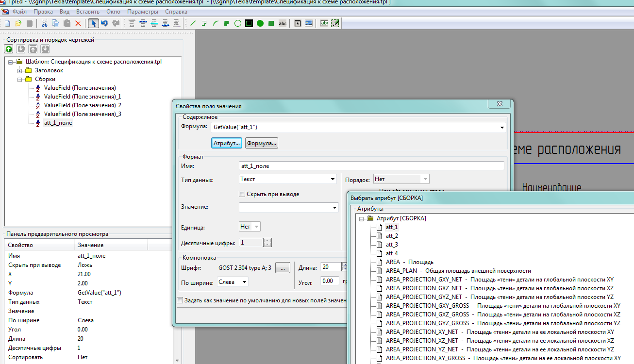Click the Undo arrow icon
The height and width of the screenshot is (364, 634).
coord(104,23)
